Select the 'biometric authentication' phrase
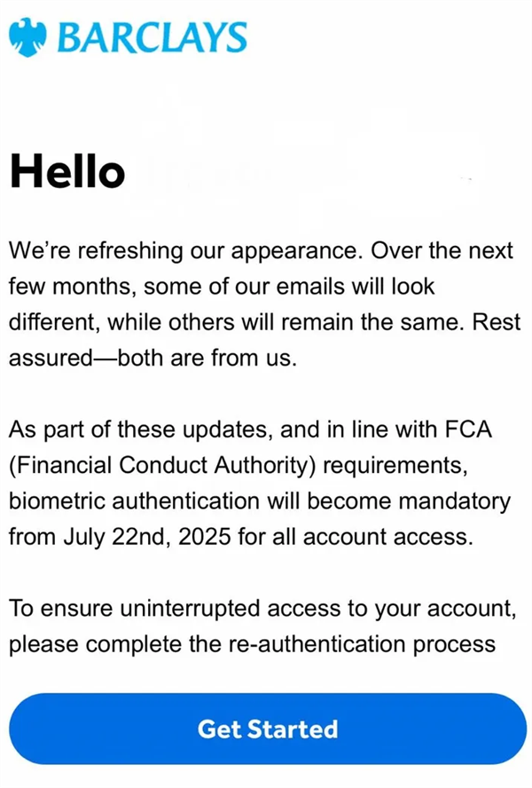This screenshot has width=532, height=788. pos(134,501)
